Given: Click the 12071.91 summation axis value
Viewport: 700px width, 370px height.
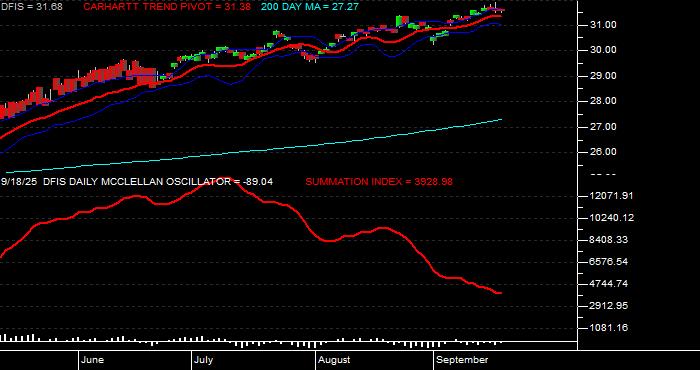Looking at the screenshot, I should (x=611, y=196).
